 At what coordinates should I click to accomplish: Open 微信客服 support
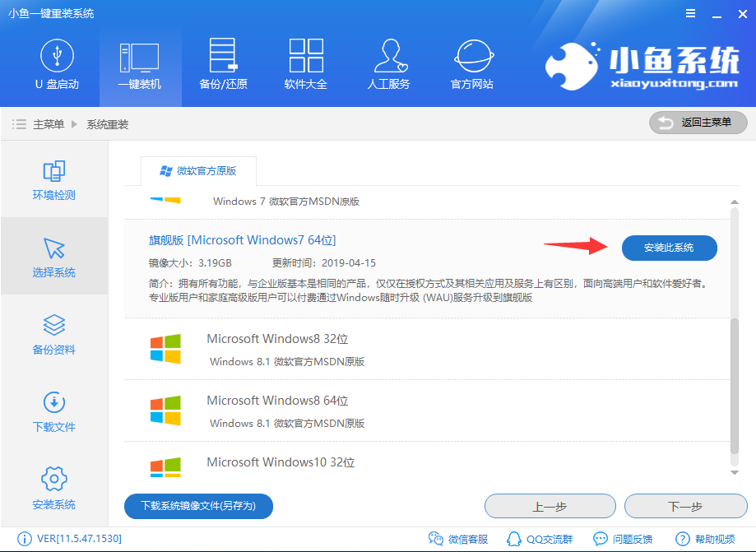coord(458,539)
